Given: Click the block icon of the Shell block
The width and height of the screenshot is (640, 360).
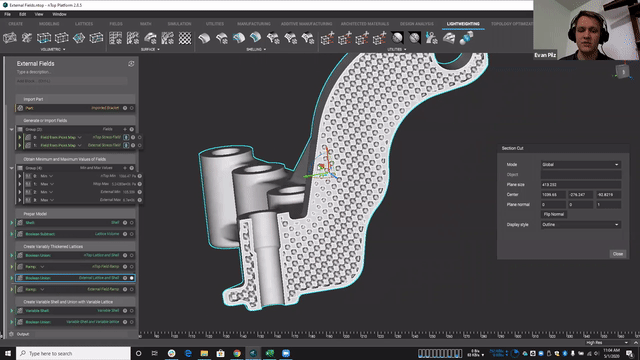Looking at the screenshot, I should pyautogui.click(x=20, y=222).
